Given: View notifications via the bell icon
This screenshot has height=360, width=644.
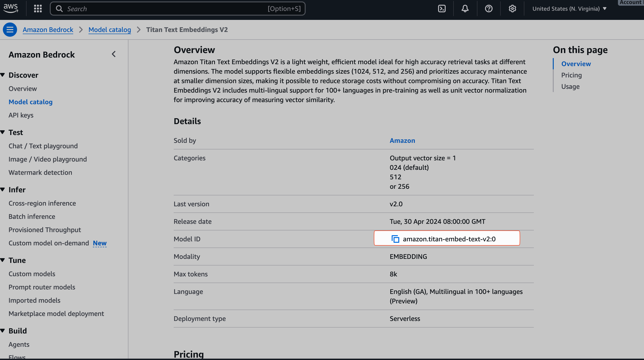Looking at the screenshot, I should point(465,8).
